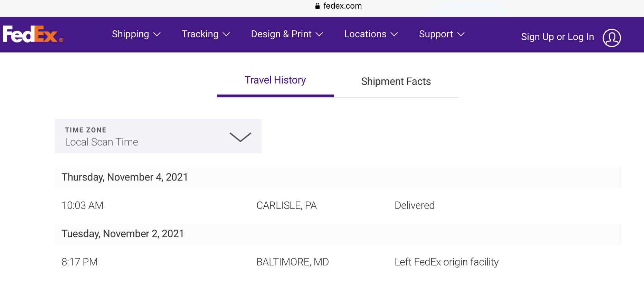Click the Thursday, November 4, 2021 date header

click(125, 177)
